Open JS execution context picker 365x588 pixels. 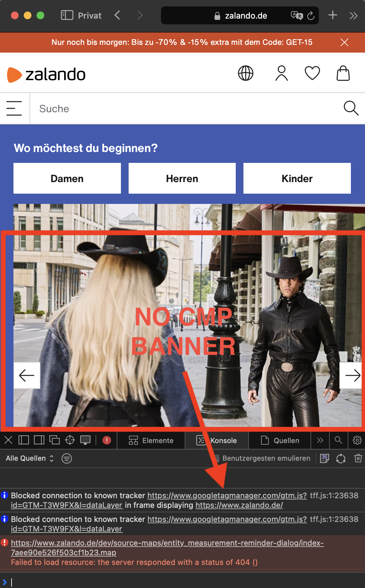tap(325, 458)
